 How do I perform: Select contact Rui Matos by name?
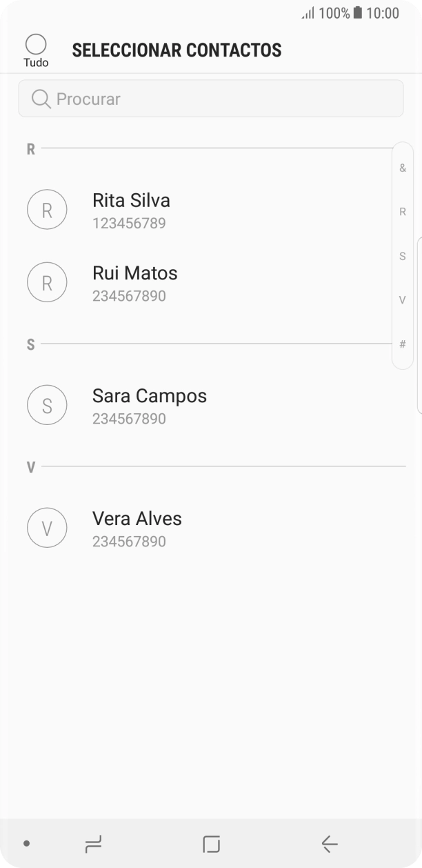[x=135, y=273]
